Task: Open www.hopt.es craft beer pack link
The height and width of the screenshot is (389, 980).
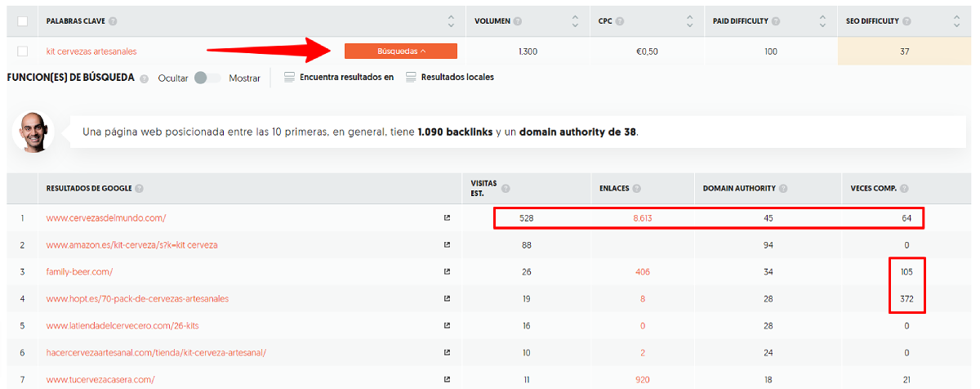Action: pyautogui.click(x=137, y=298)
